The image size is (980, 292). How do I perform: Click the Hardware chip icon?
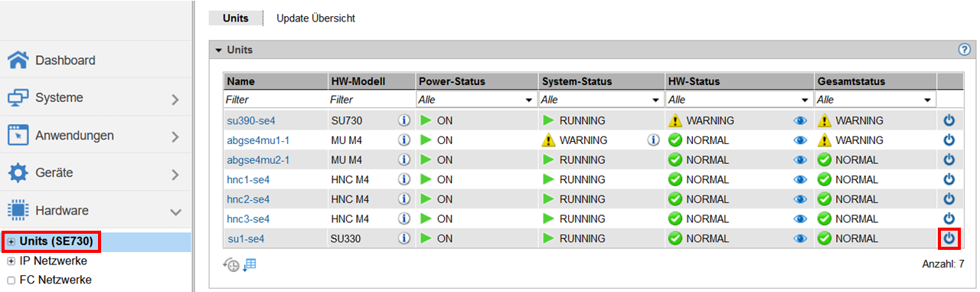[18, 211]
